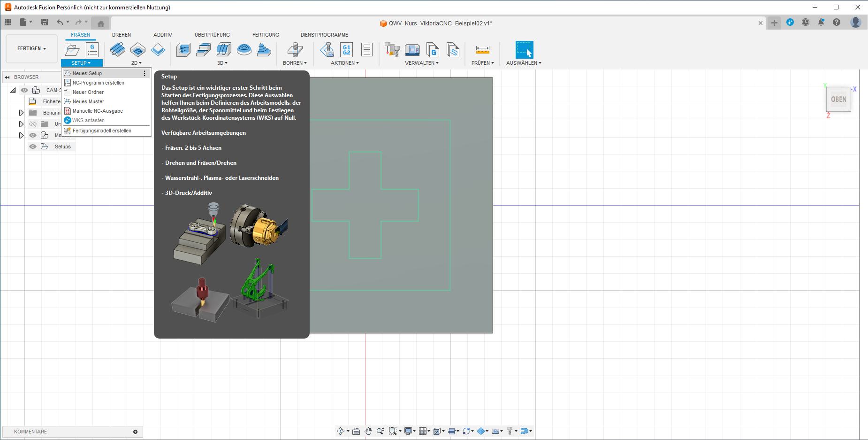Click the OBEN view cube face

click(838, 99)
